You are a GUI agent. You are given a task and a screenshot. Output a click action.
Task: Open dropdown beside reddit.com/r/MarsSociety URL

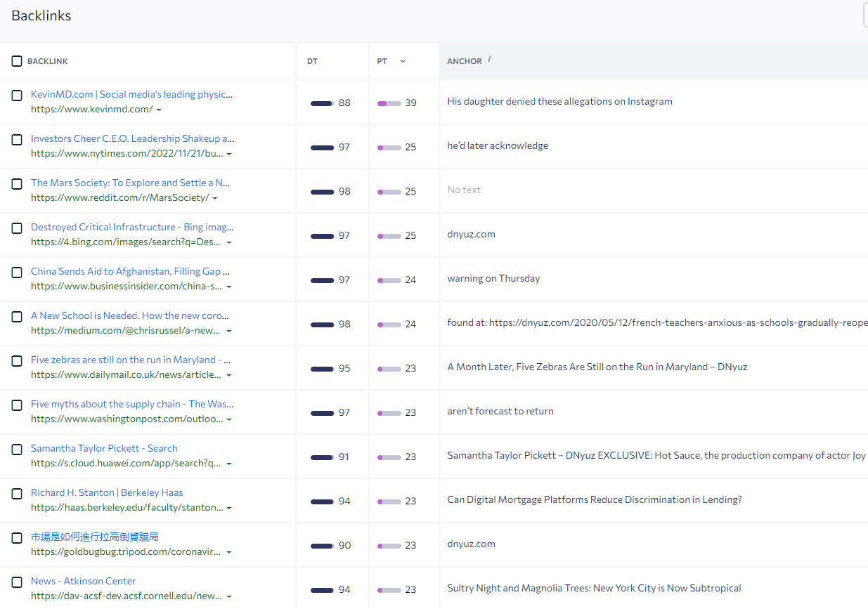tap(215, 198)
